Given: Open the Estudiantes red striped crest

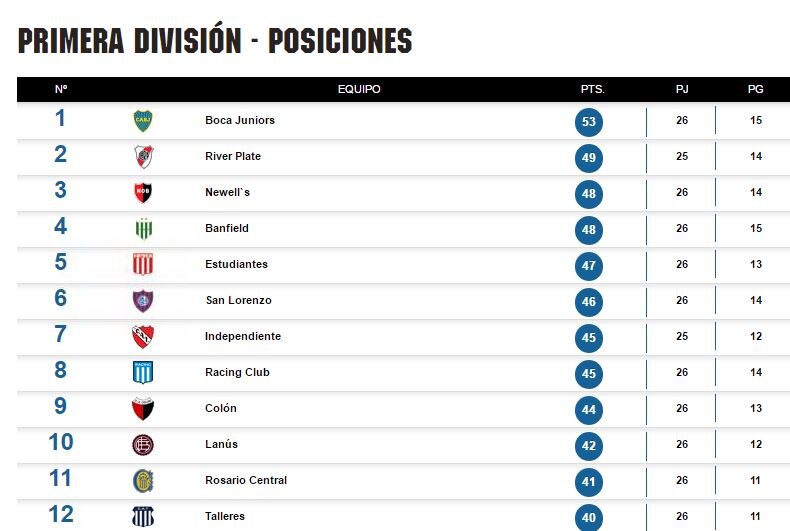Looking at the screenshot, I should (x=143, y=264).
